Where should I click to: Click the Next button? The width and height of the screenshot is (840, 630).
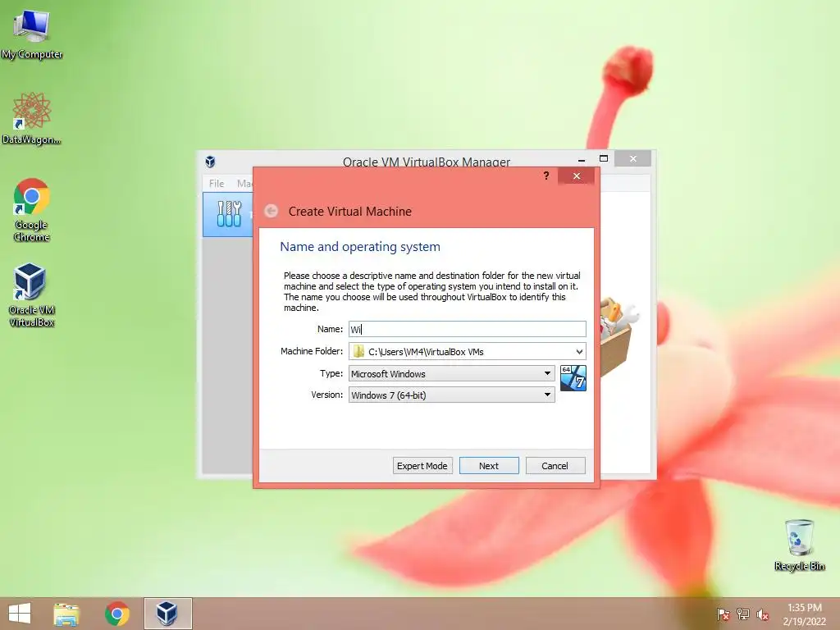(x=489, y=466)
